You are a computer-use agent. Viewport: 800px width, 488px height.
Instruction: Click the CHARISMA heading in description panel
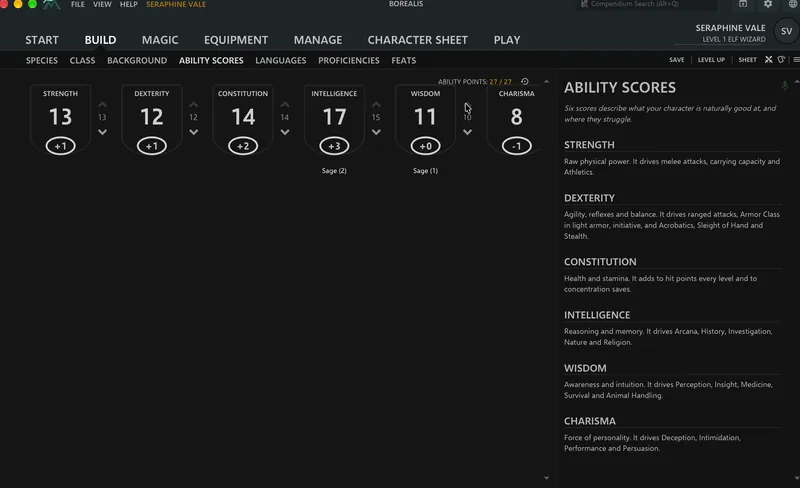(x=590, y=421)
